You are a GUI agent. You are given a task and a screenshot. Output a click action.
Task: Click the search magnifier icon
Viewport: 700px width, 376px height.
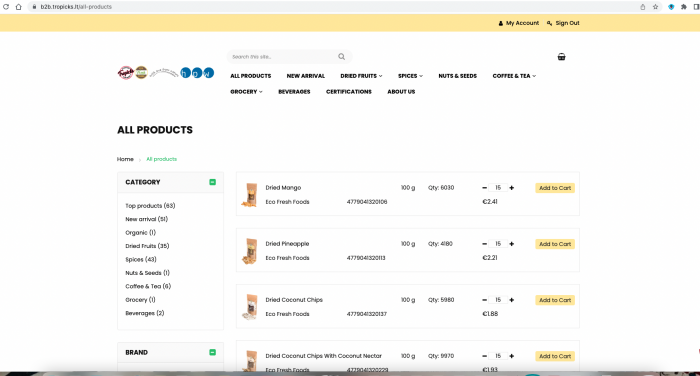click(x=342, y=57)
